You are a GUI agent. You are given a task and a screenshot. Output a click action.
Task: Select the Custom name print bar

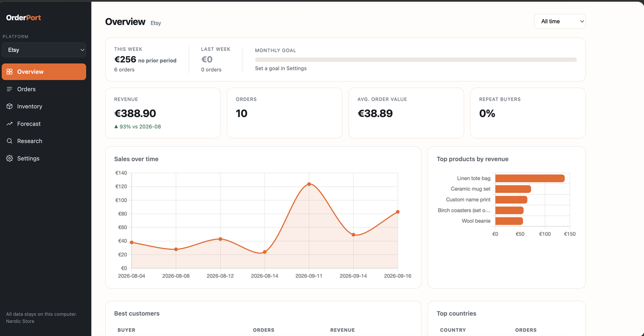click(x=511, y=199)
